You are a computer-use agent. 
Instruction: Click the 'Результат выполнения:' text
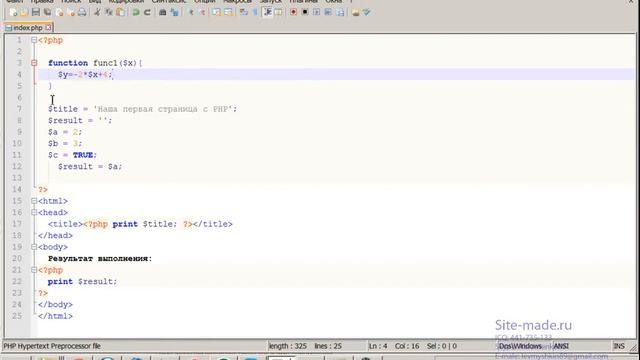pyautogui.click(x=100, y=258)
